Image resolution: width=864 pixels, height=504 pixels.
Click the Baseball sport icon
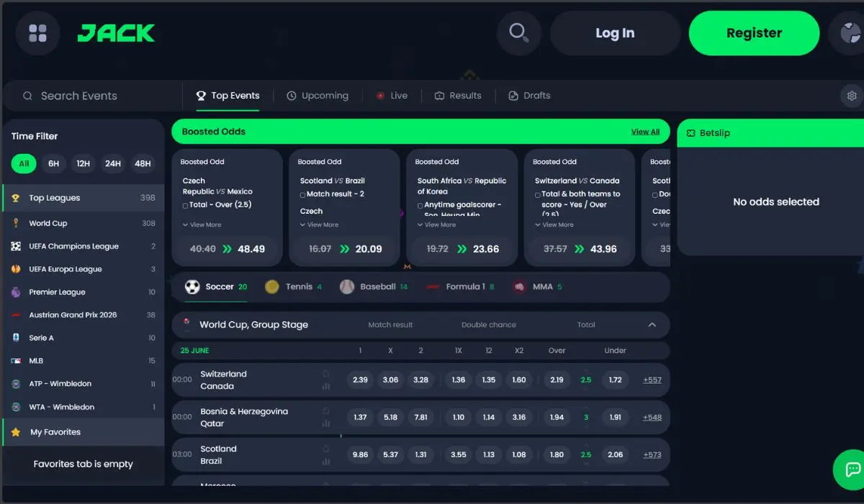(347, 287)
